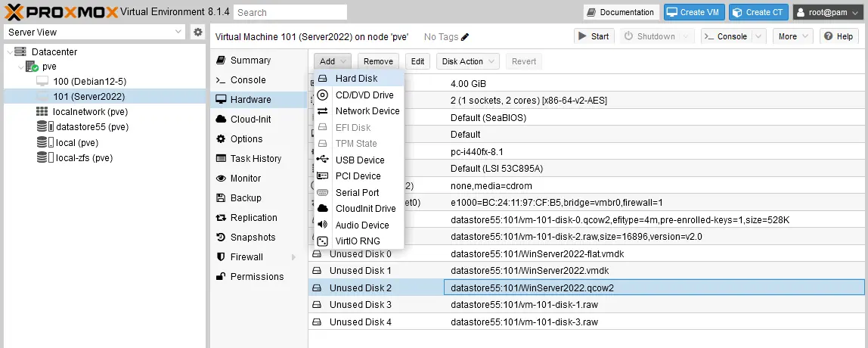Choose CloudInit Drive menu entry
The height and width of the screenshot is (348, 868).
pos(358,208)
